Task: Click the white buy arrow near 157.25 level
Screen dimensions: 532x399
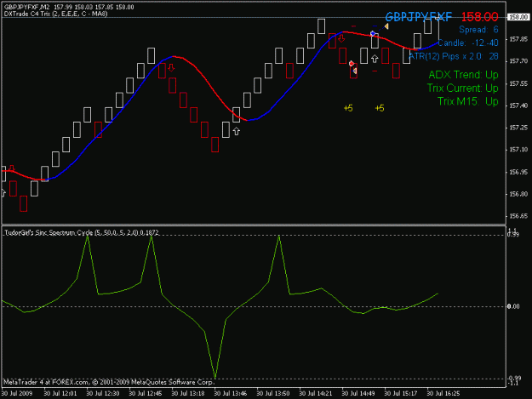Action: point(236,131)
